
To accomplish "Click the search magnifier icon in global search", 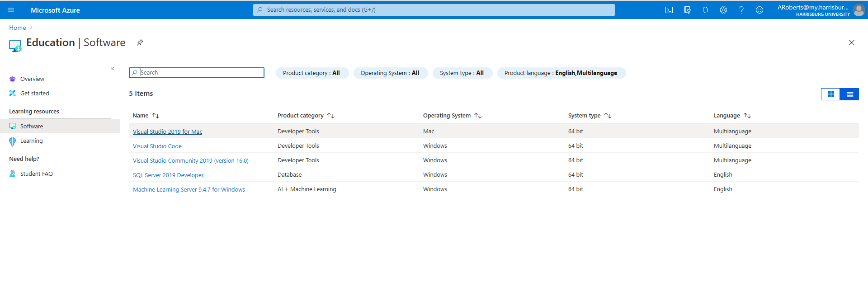I will pyautogui.click(x=260, y=10).
